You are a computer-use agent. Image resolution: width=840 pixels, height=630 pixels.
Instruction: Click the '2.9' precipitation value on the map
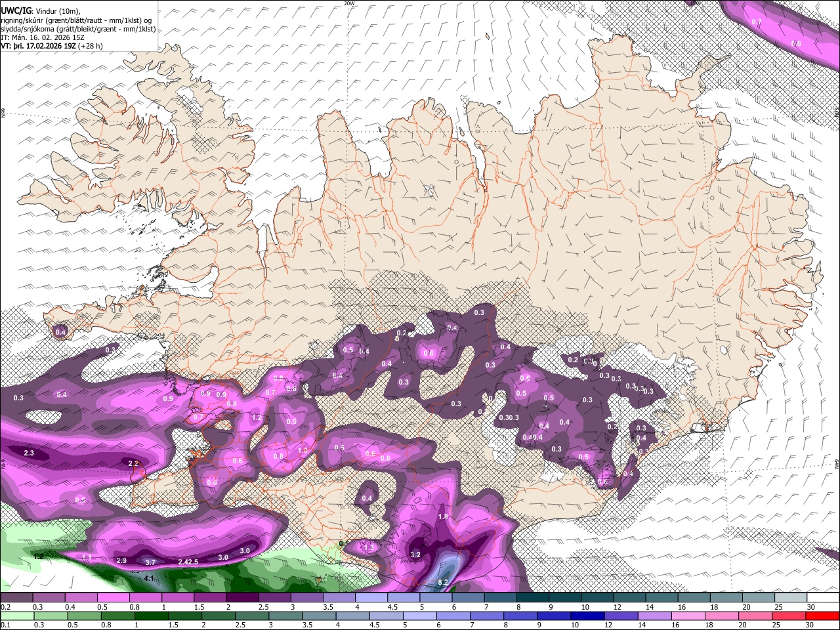pos(121,560)
